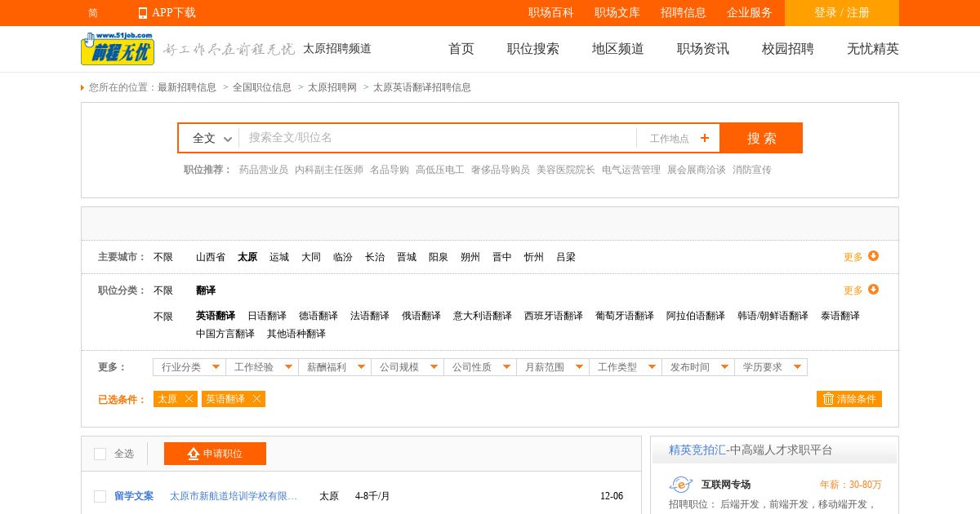Click 太原招聘网 breadcrumb

pos(332,87)
